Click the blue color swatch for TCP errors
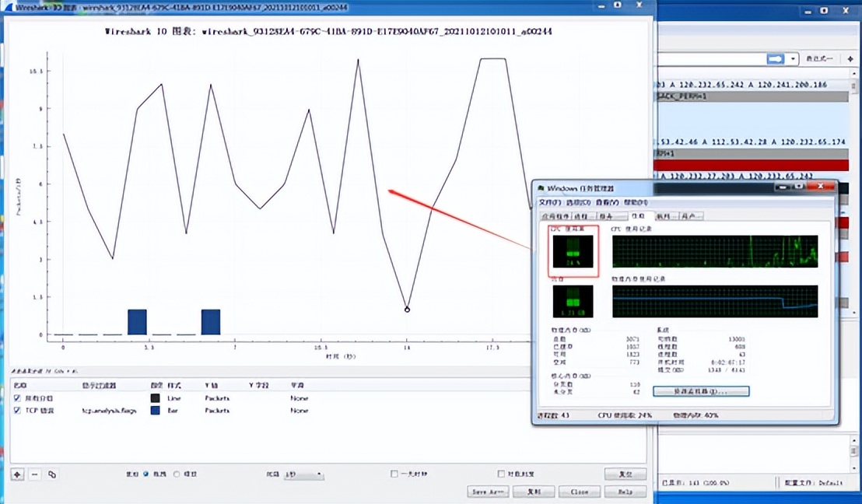Viewport: 862px width, 504px height. click(x=155, y=410)
